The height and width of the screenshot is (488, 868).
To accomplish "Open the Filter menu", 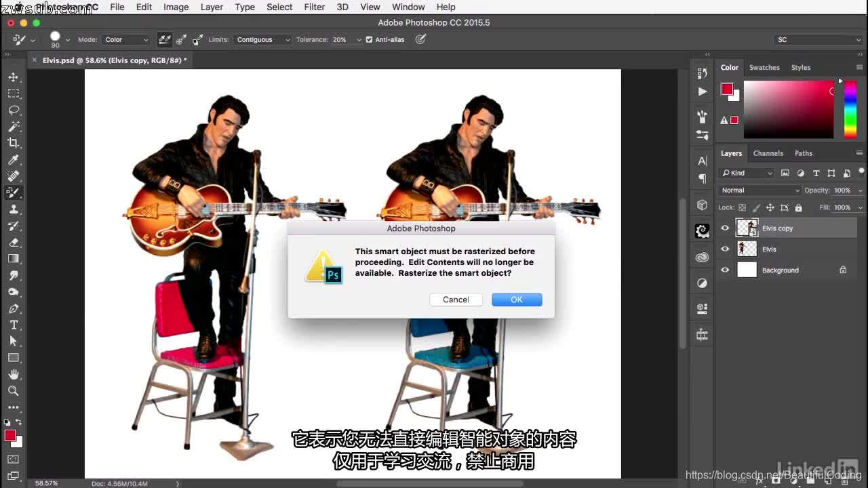I will point(314,7).
